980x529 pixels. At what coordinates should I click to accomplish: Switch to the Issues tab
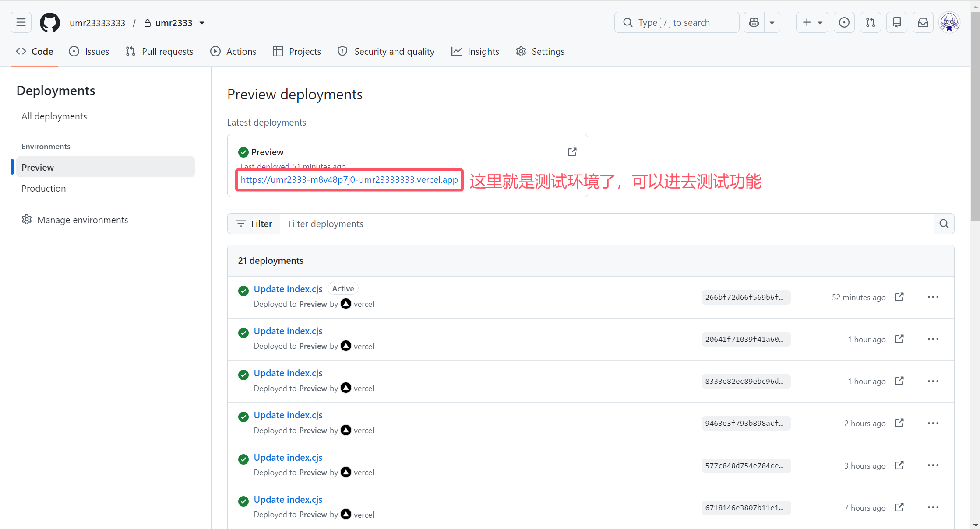tap(89, 51)
